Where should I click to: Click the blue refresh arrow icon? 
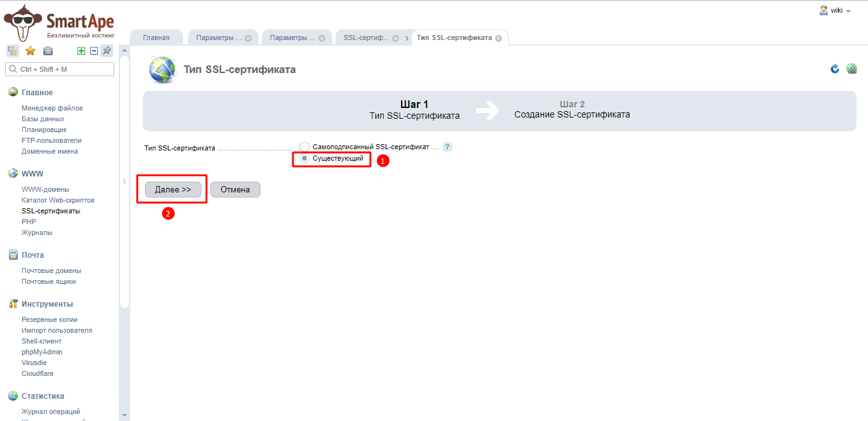click(835, 69)
